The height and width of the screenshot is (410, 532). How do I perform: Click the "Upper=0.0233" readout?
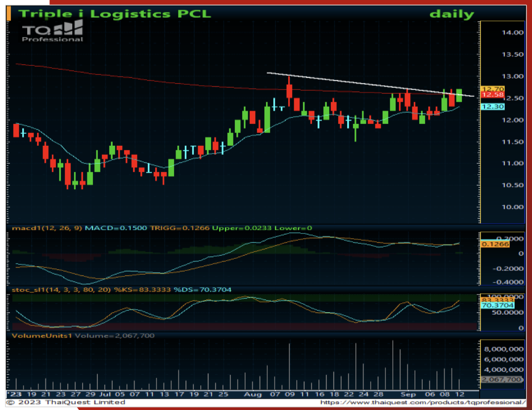click(x=242, y=228)
